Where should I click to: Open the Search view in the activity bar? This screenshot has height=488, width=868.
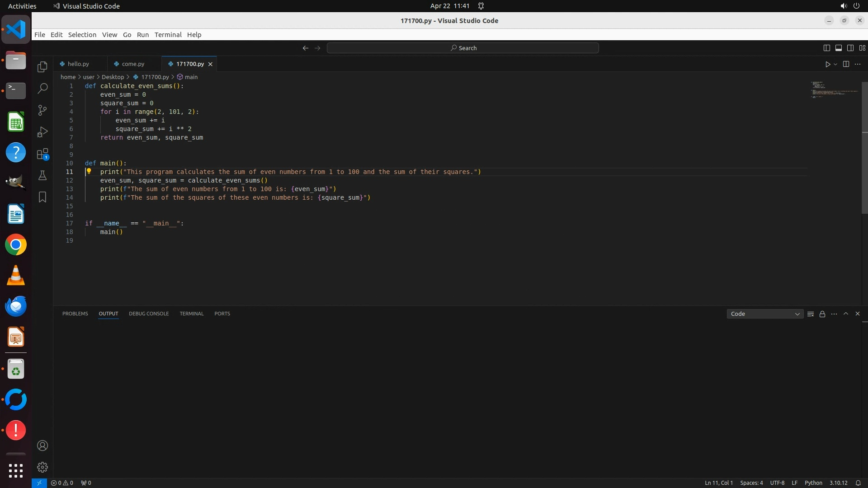pos(42,89)
